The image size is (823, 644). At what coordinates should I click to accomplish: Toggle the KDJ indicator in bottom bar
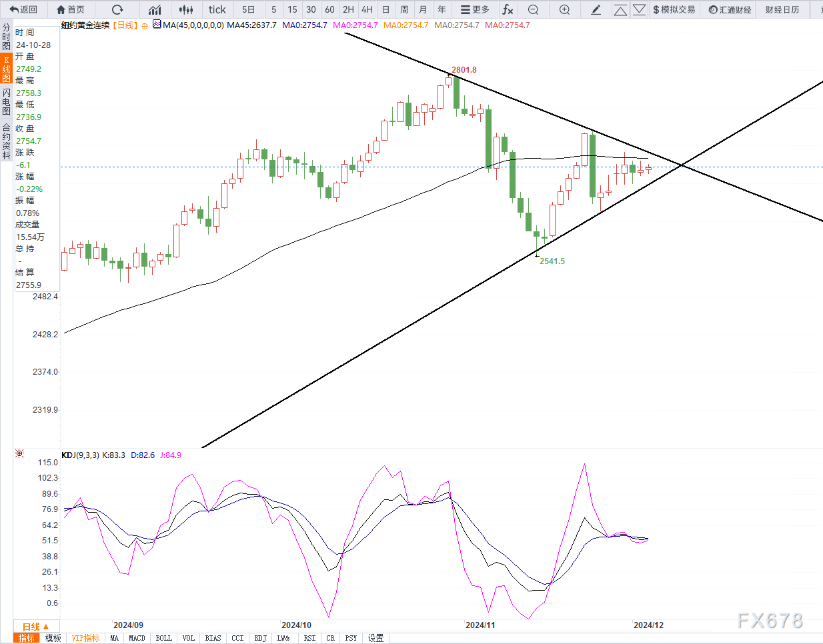(260, 638)
